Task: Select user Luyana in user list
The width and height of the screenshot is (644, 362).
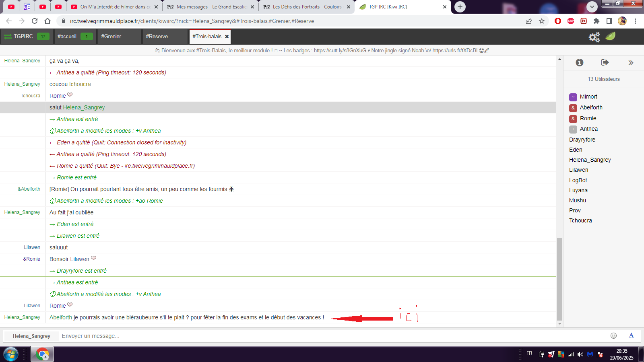Action: [578, 190]
